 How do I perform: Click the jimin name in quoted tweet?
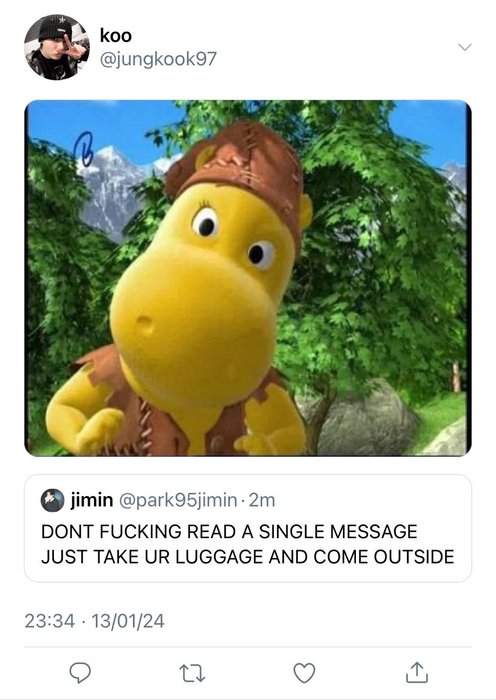[x=92, y=500]
